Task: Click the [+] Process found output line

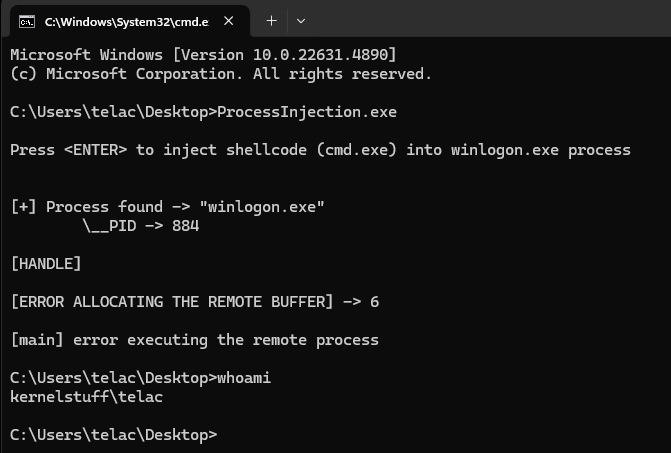Action: point(167,207)
